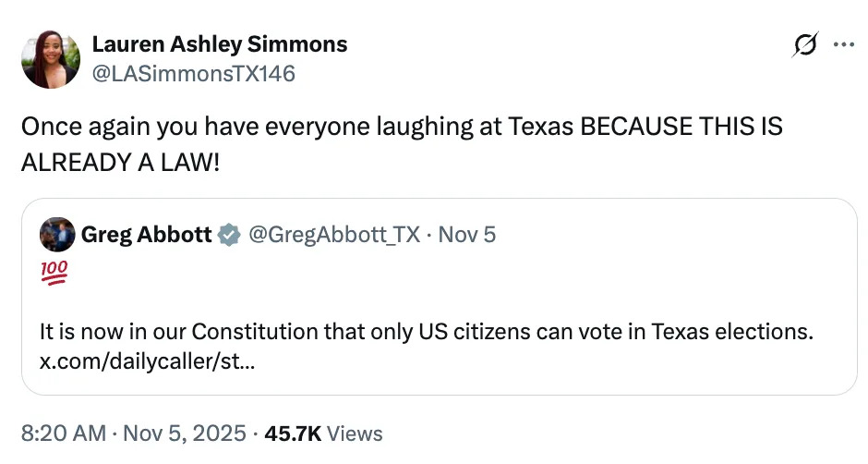Click Greg Abbott's small avatar
The image size is (868, 464).
[57, 236]
